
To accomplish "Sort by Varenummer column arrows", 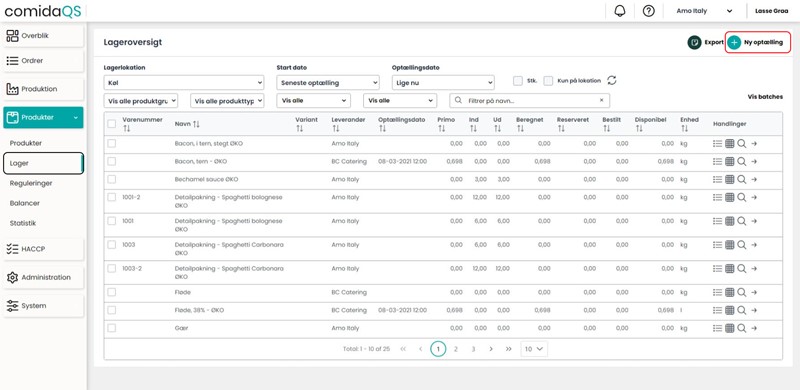I will click(x=127, y=129).
